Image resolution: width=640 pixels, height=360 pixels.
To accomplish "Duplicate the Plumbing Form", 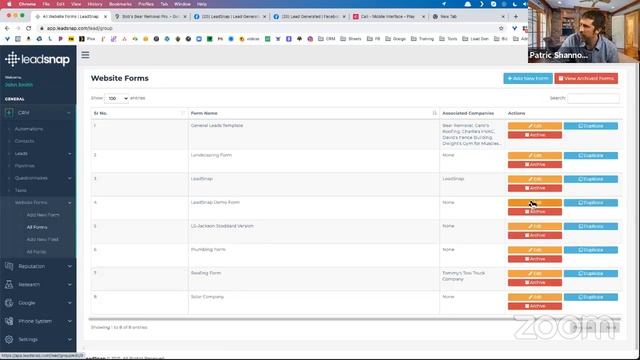I will pyautogui.click(x=591, y=250).
